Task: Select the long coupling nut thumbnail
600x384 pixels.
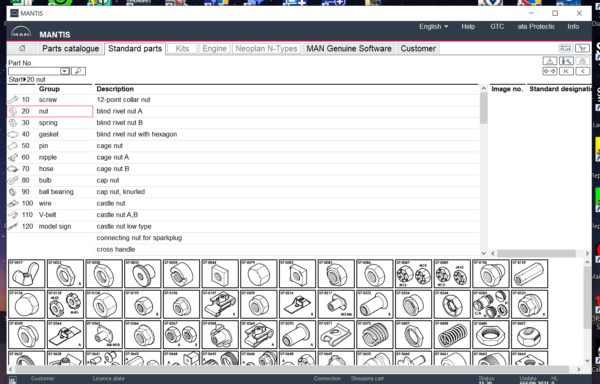Action: (x=530, y=273)
